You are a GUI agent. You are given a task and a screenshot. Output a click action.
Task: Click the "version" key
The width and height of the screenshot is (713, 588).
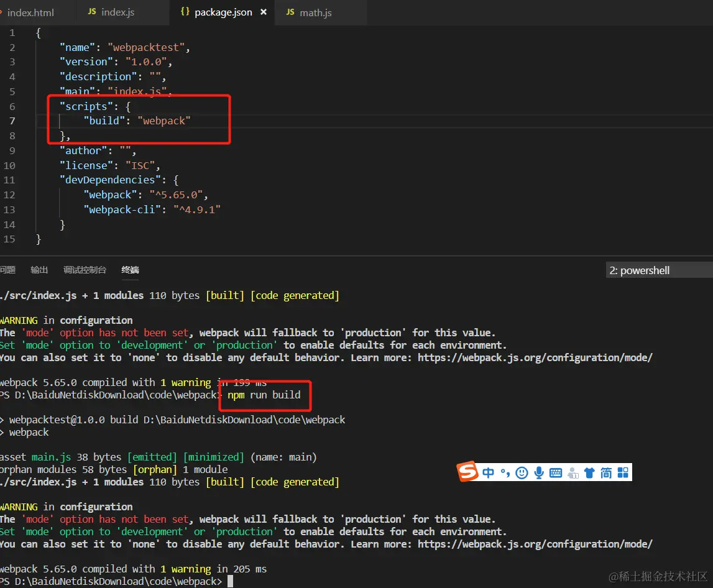(86, 62)
